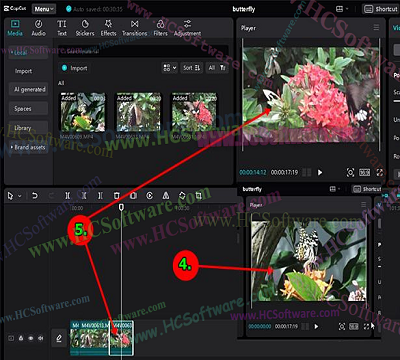Select AI generated in the sidebar

(30, 89)
